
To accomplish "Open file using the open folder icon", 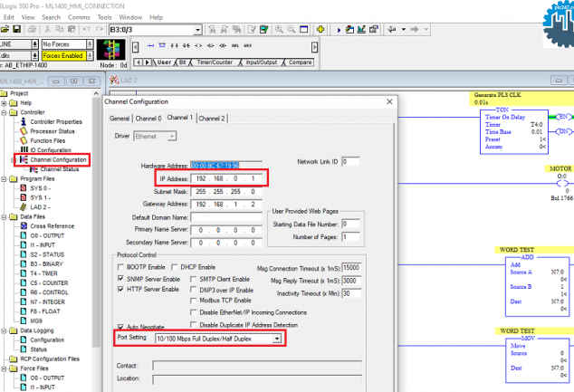I will click(x=5, y=29).
